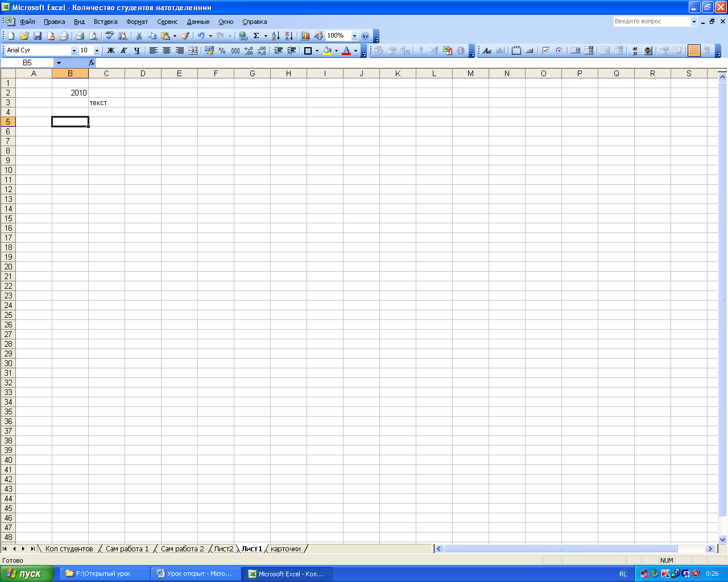
Task: Apply percent style format
Action: click(x=222, y=51)
